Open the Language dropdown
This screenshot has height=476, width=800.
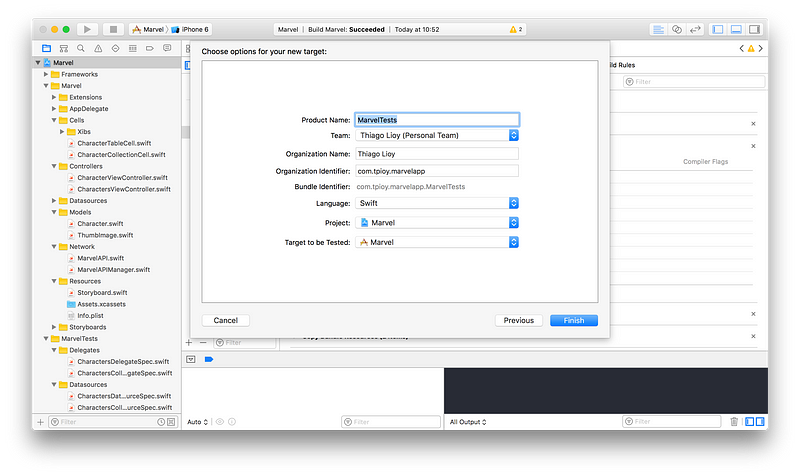437,203
